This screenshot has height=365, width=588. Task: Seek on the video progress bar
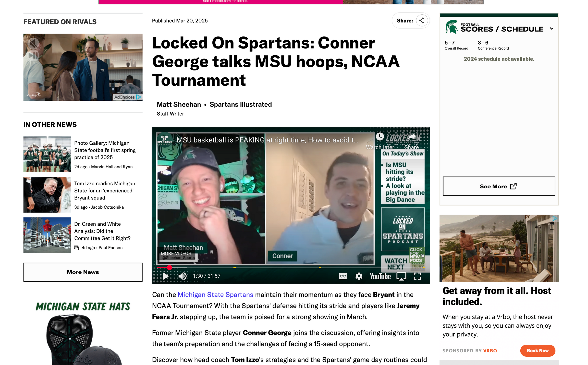point(291,268)
